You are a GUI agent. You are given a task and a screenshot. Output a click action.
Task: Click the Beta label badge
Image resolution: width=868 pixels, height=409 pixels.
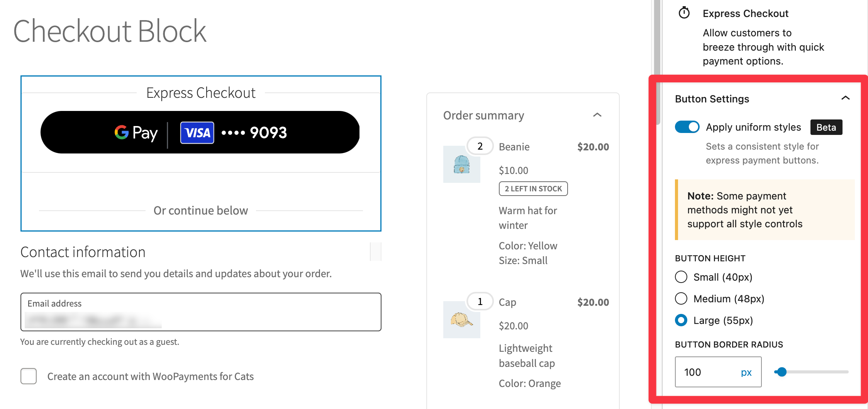(826, 127)
